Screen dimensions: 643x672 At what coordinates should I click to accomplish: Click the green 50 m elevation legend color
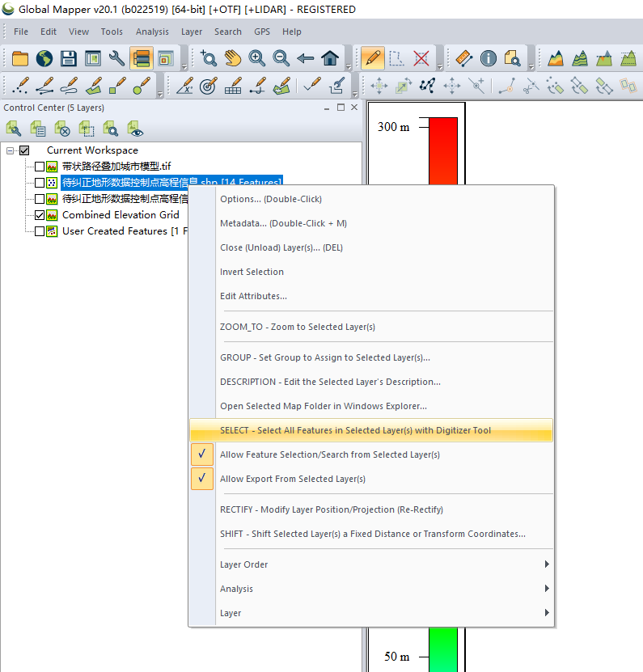click(443, 649)
